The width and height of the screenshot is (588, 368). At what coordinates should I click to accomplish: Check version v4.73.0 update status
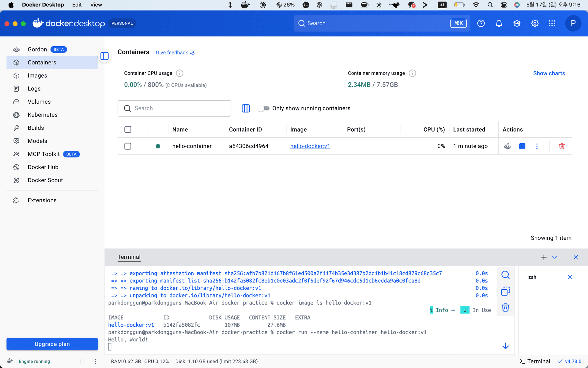(x=569, y=361)
